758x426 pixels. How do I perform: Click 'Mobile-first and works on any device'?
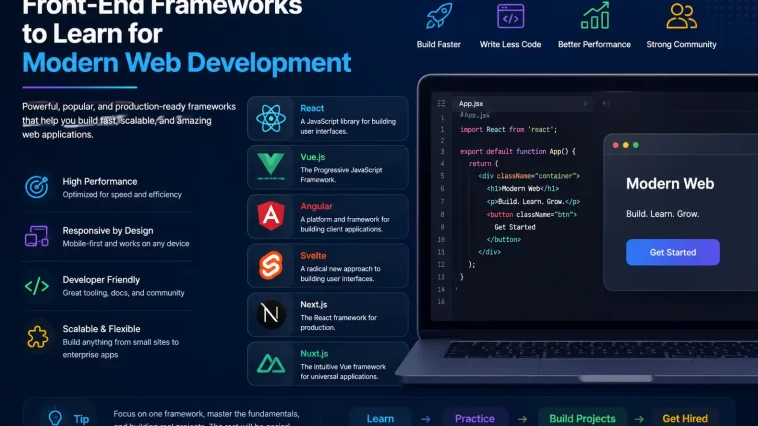(126, 244)
